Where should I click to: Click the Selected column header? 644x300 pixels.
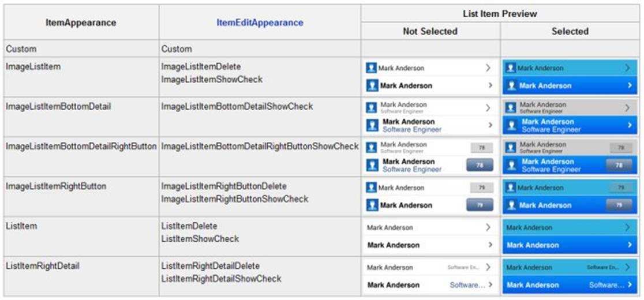pos(570,31)
